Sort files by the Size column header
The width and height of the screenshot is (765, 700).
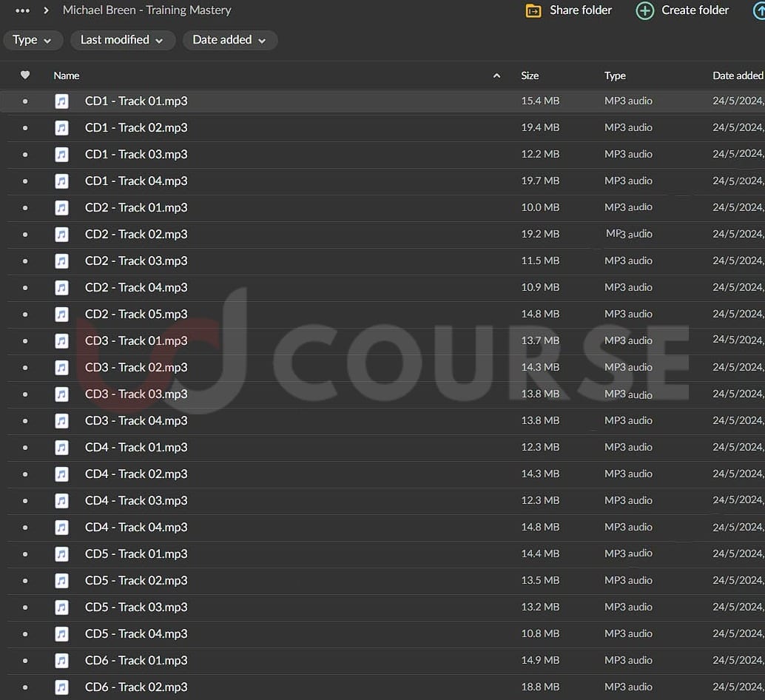click(530, 75)
